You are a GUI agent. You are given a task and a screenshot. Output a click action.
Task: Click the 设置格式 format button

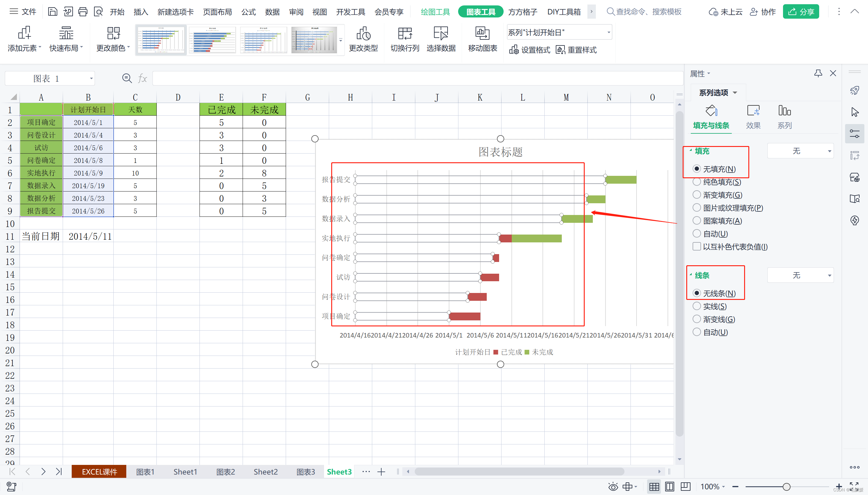tap(530, 50)
